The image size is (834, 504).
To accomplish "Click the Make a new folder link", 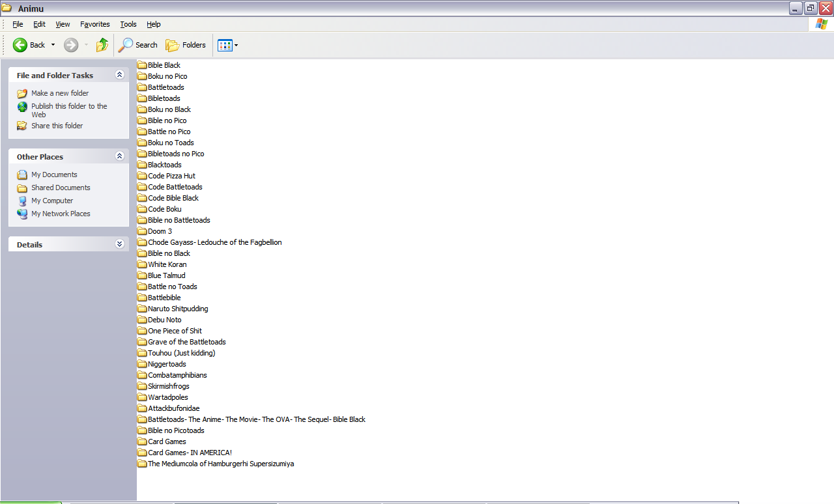I will point(60,93).
